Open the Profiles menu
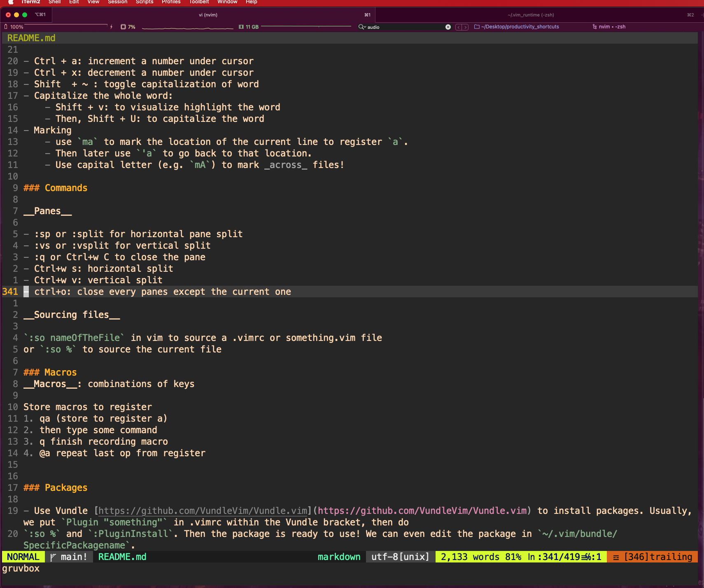Screen dimensions: 704x588 pyautogui.click(x=171, y=2)
